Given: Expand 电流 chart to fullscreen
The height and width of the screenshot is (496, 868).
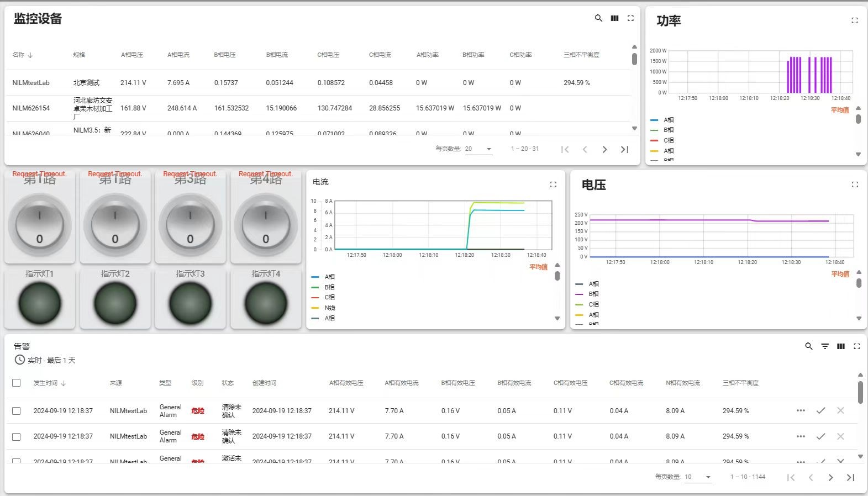Looking at the screenshot, I should pyautogui.click(x=553, y=184).
